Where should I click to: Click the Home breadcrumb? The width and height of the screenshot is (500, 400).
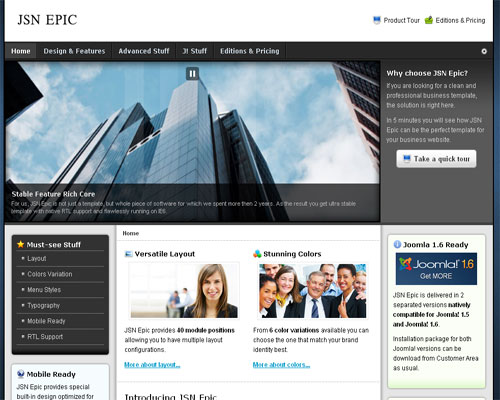coord(131,233)
